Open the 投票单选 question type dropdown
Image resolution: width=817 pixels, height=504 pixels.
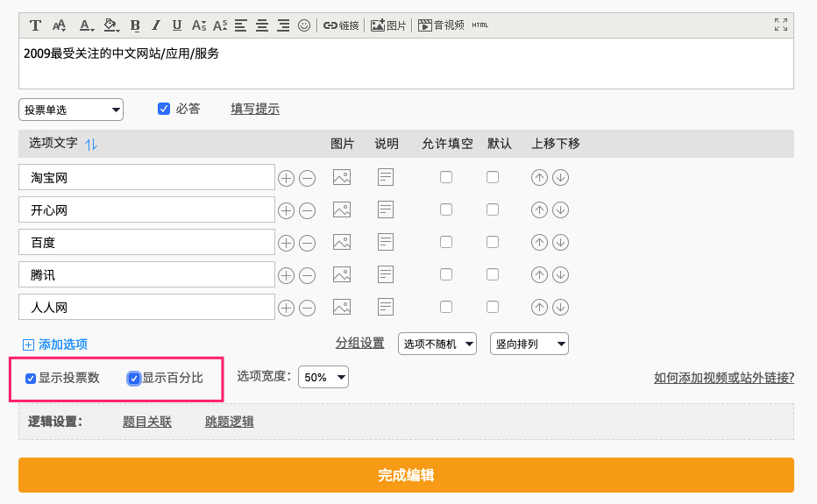(x=71, y=110)
